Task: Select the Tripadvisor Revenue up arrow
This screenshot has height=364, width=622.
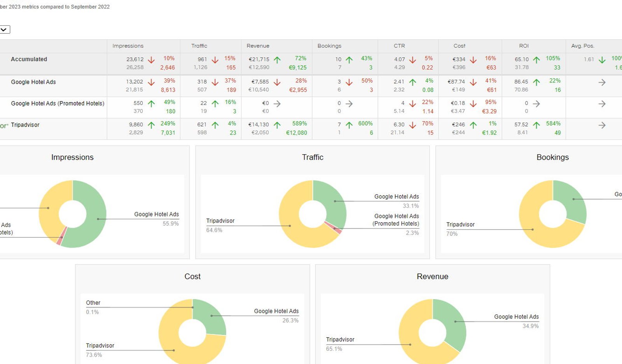Action: pos(277,125)
